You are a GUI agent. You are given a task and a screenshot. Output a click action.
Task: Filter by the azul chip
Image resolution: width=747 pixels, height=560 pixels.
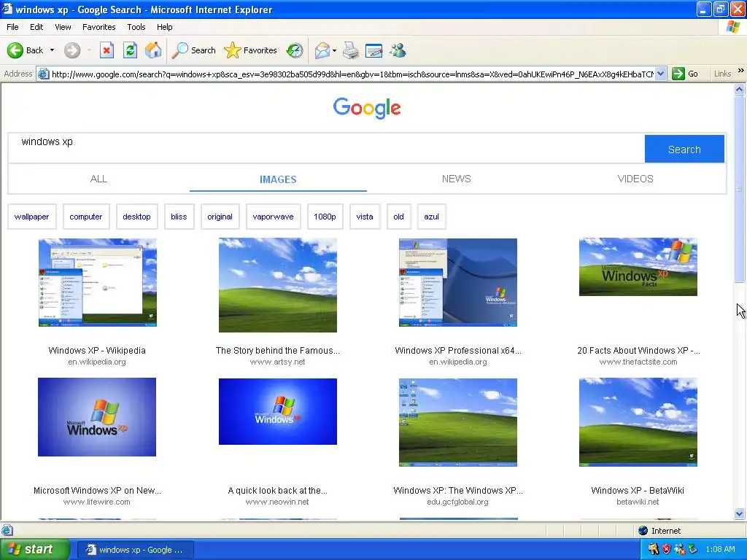pos(432,217)
